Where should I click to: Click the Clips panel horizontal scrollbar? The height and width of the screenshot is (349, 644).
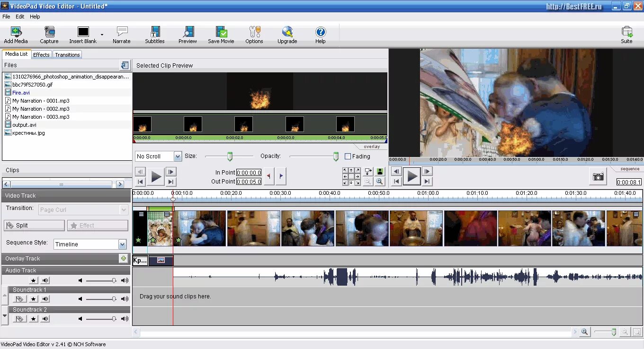point(63,184)
